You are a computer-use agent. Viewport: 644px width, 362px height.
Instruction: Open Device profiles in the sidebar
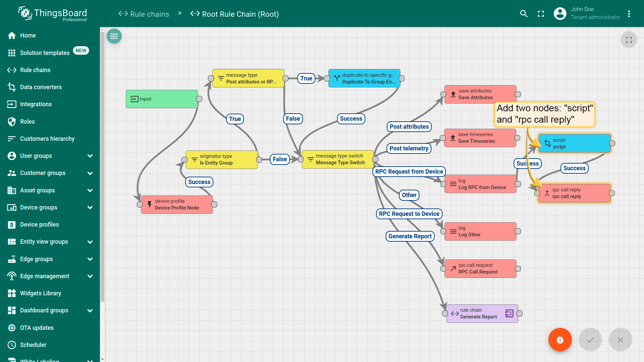coord(50,225)
